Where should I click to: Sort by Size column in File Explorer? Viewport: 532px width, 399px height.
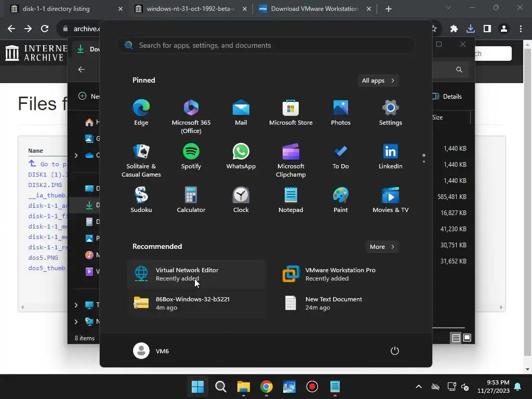pyautogui.click(x=437, y=117)
